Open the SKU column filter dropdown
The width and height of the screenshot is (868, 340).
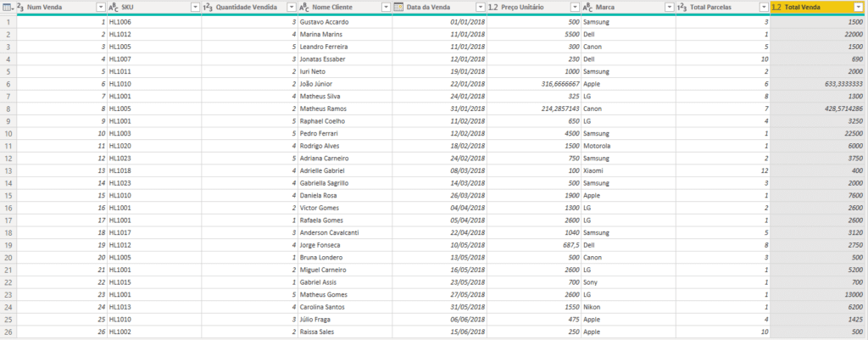coord(195,7)
